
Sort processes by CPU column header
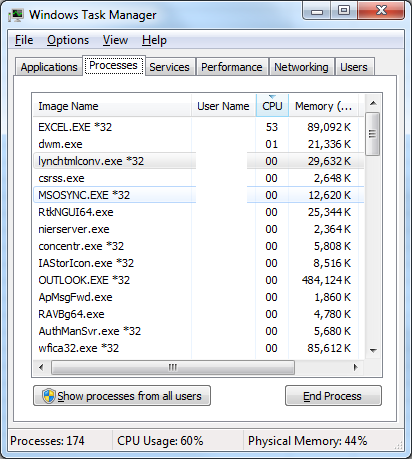[272, 106]
